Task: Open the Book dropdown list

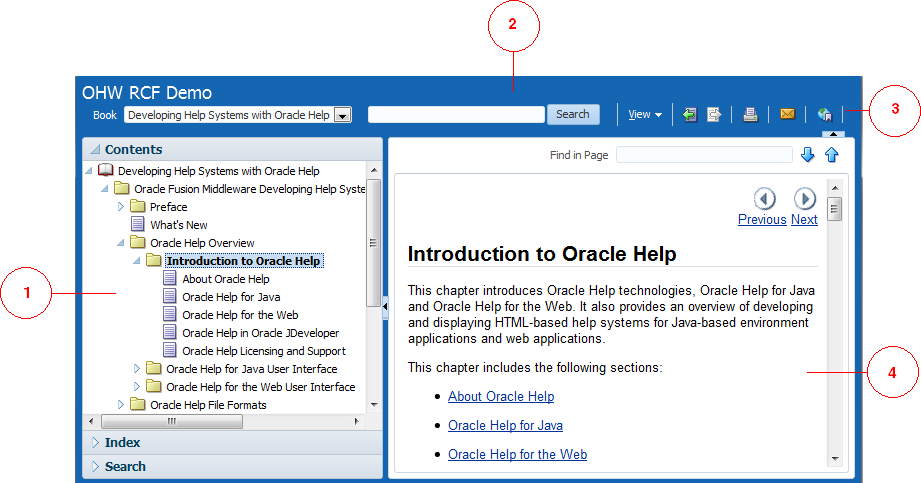Action: (x=342, y=115)
